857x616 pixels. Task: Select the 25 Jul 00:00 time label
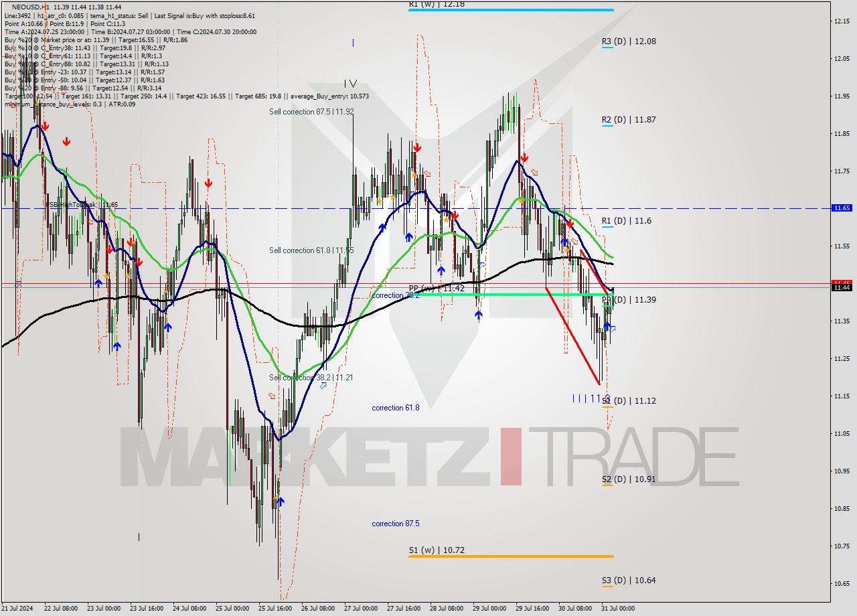pos(232,609)
